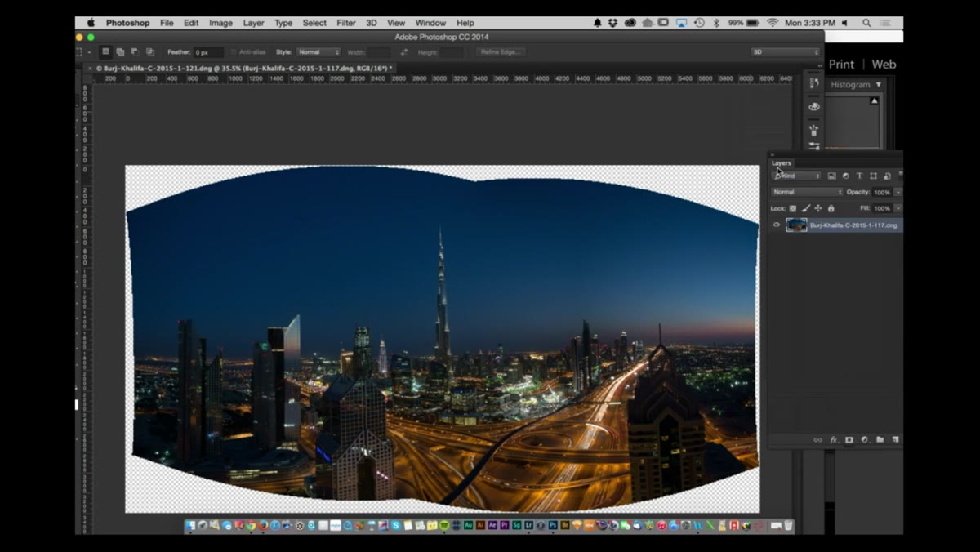This screenshot has height=552, width=980.
Task: Open the Filter menu
Action: (x=346, y=23)
